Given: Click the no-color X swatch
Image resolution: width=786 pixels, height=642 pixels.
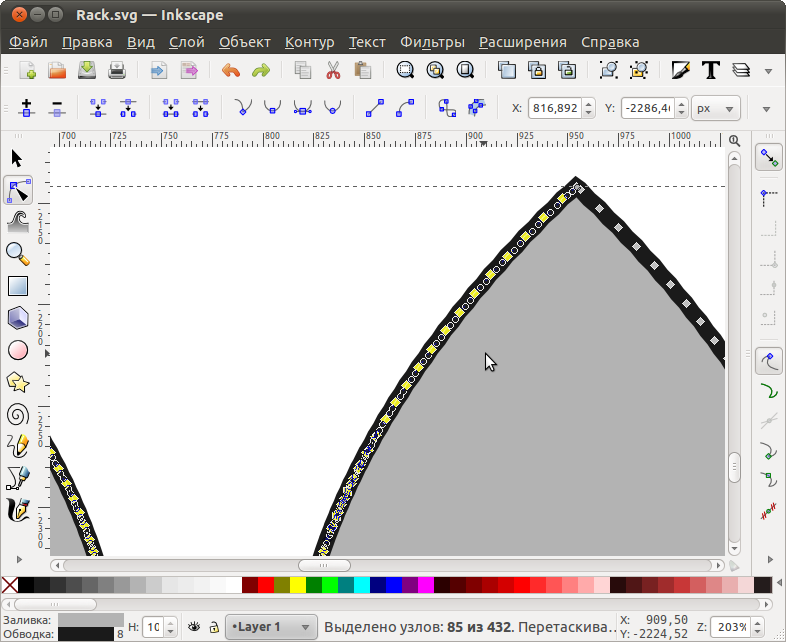Looking at the screenshot, I should pos(10,585).
